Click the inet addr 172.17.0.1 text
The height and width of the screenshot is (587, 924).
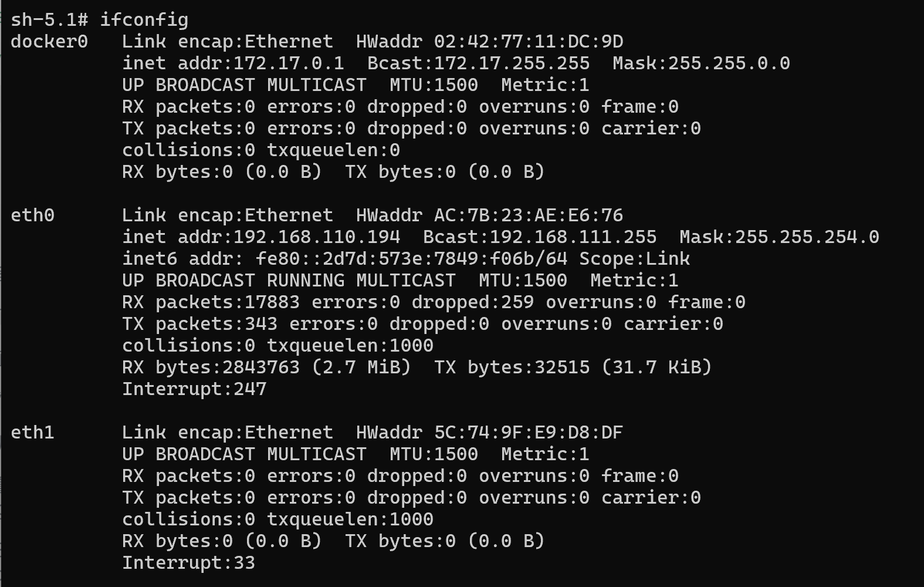click(233, 63)
